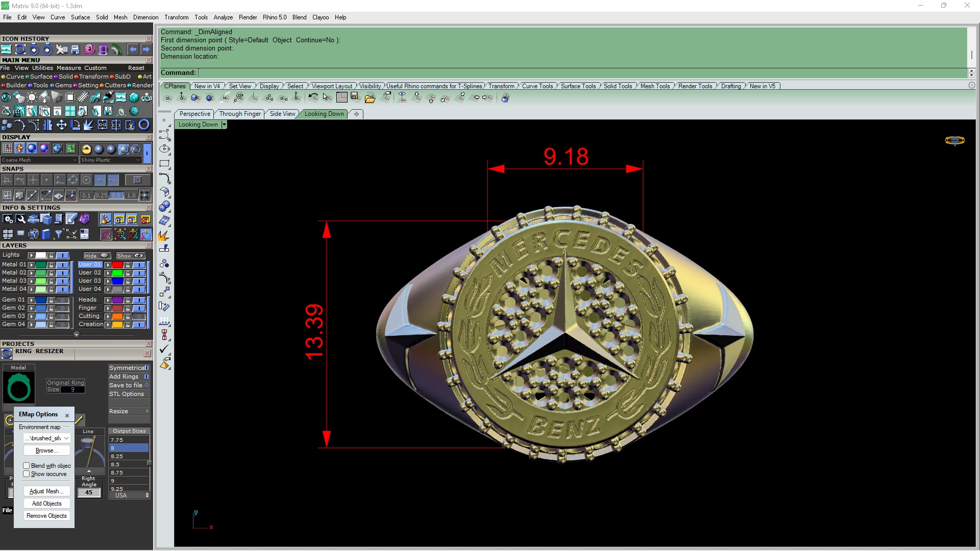Click the rectangle tool in vertical toolbar
Viewport: 980px width, 551px height.
click(164, 164)
